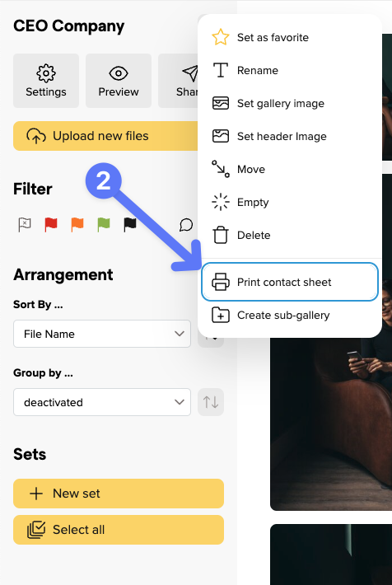Toggle the red flag filter
This screenshot has width=392, height=585.
(x=51, y=225)
